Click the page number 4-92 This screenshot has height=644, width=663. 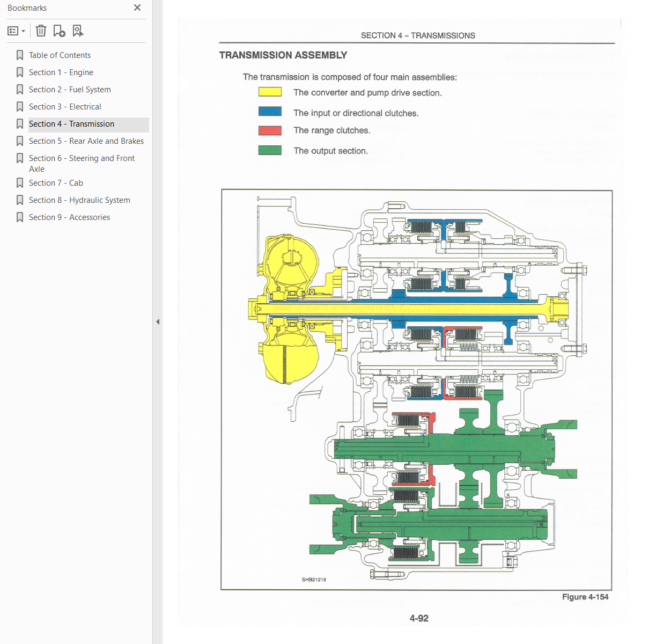click(x=419, y=618)
